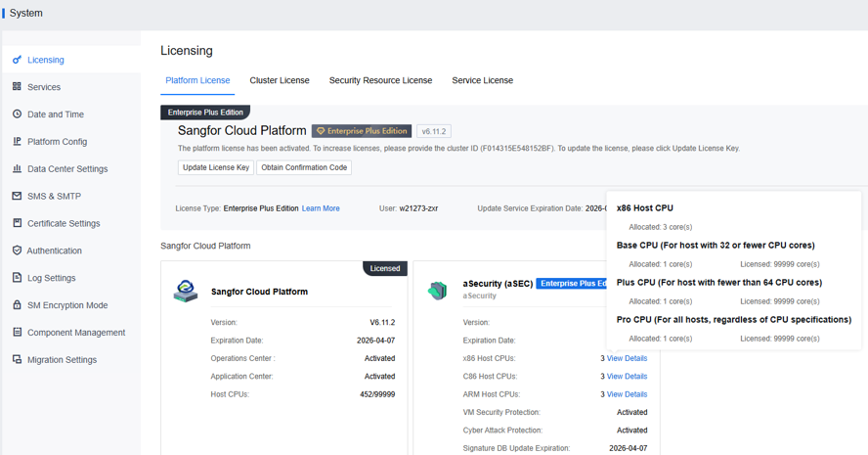Image resolution: width=868 pixels, height=455 pixels.
Task: Click Sangfor Cloud Platform expiration date 2026-04-07
Action: pyautogui.click(x=376, y=341)
